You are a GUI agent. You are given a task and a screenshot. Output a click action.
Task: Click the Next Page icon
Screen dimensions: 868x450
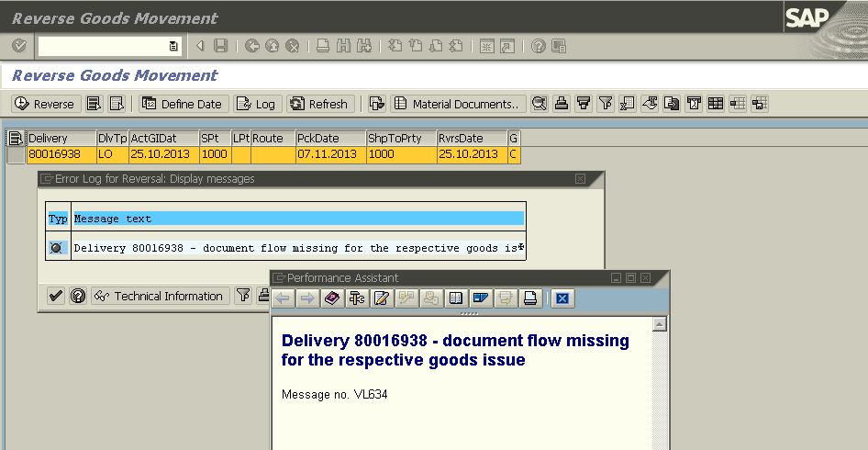pos(436,46)
